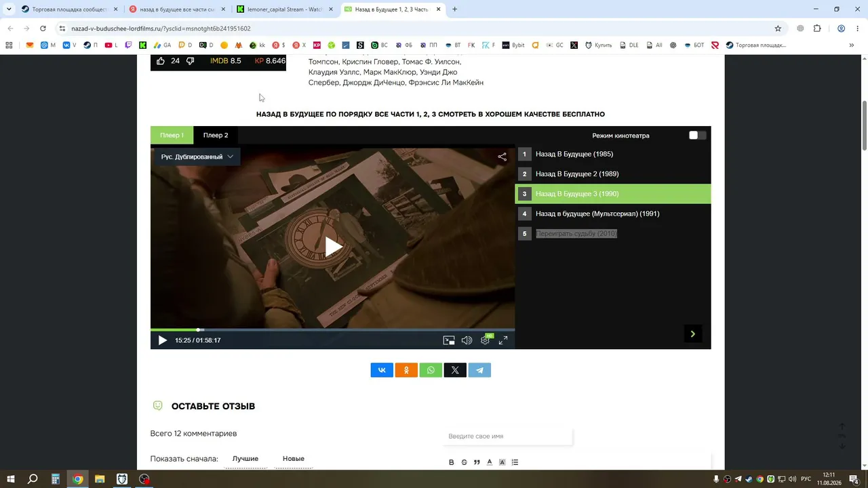Viewport: 868px width, 488px height.
Task: Apply strikethrough formatting in comment editor
Action: point(465,462)
